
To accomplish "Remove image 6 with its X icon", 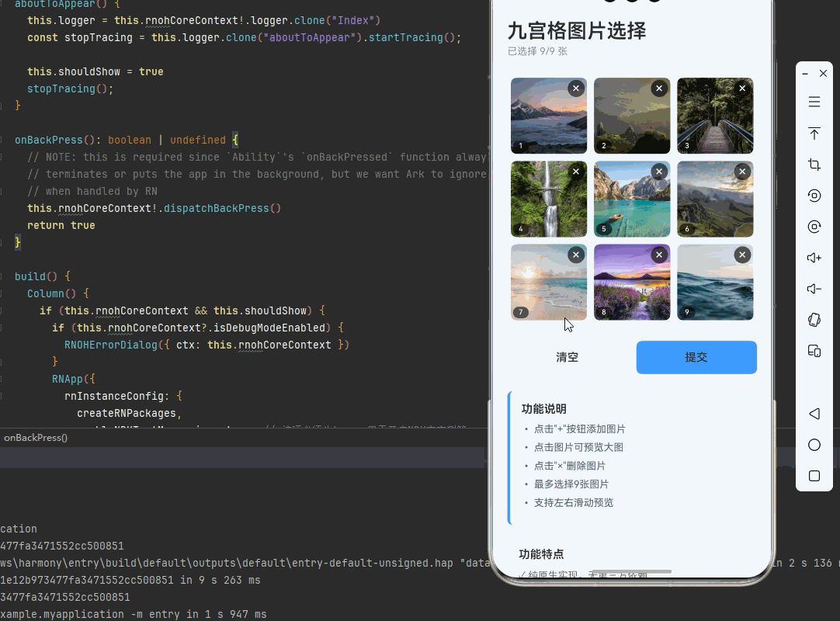I will coord(742,172).
